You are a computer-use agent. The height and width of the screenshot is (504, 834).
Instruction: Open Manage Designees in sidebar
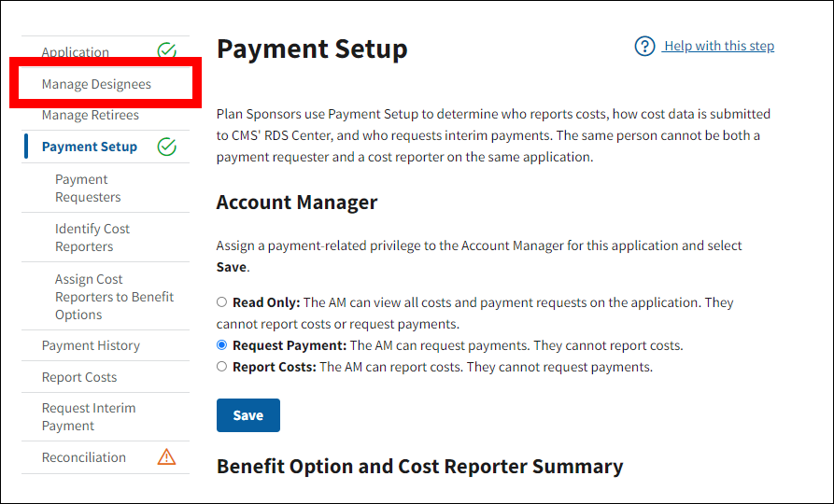pyautogui.click(x=96, y=84)
